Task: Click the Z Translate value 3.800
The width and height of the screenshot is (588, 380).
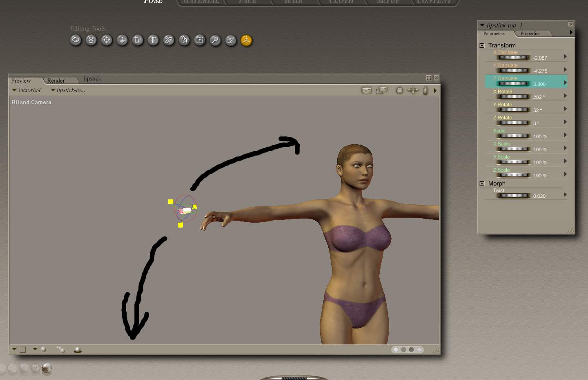Action: (539, 84)
